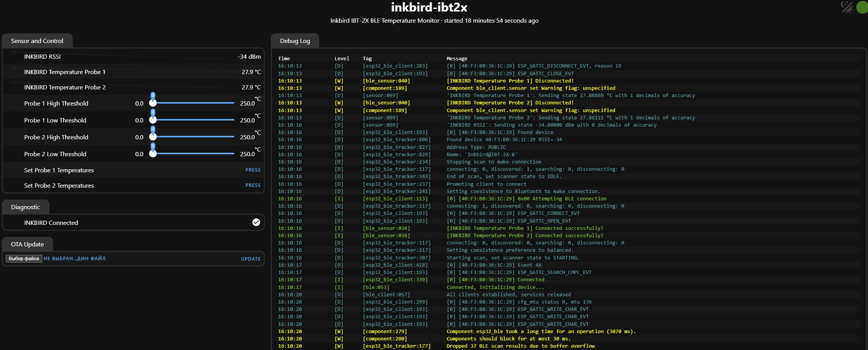This screenshot has width=868, height=350.
Task: Click 'Stopping scan to make connection' log line
Action: point(494,162)
